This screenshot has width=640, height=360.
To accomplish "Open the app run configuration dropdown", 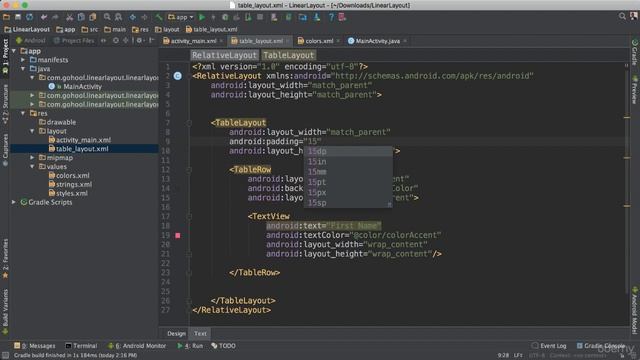I will click(x=180, y=17).
